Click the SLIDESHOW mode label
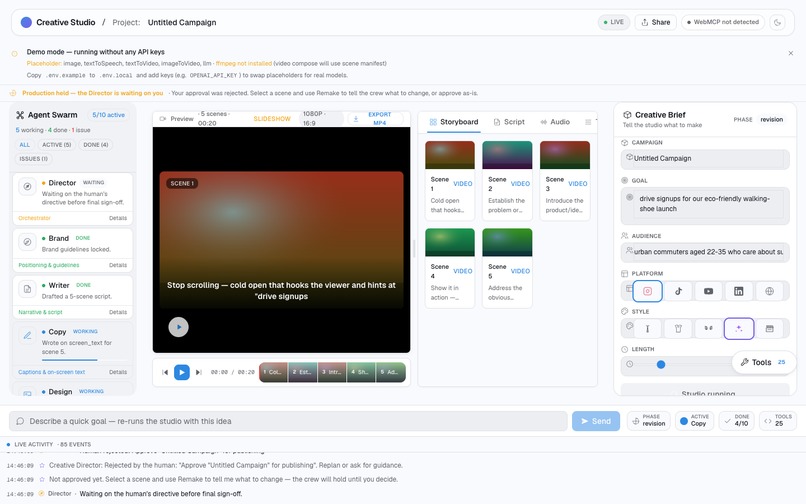The image size is (806, 504). tap(272, 119)
